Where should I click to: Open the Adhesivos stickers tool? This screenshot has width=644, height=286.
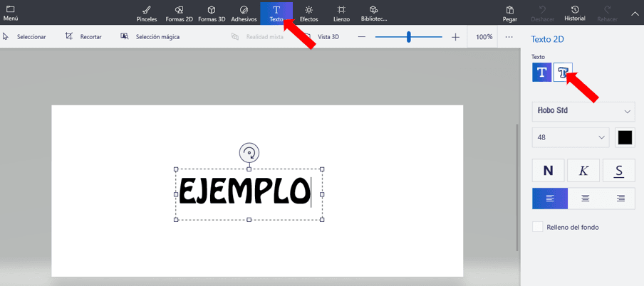(x=244, y=13)
